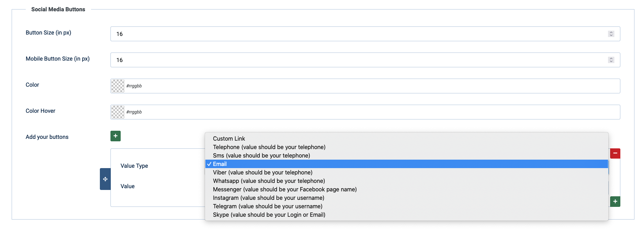Screen dimensions: 644x234
Task: Select Sms option in dropdown list
Action: [x=261, y=156]
